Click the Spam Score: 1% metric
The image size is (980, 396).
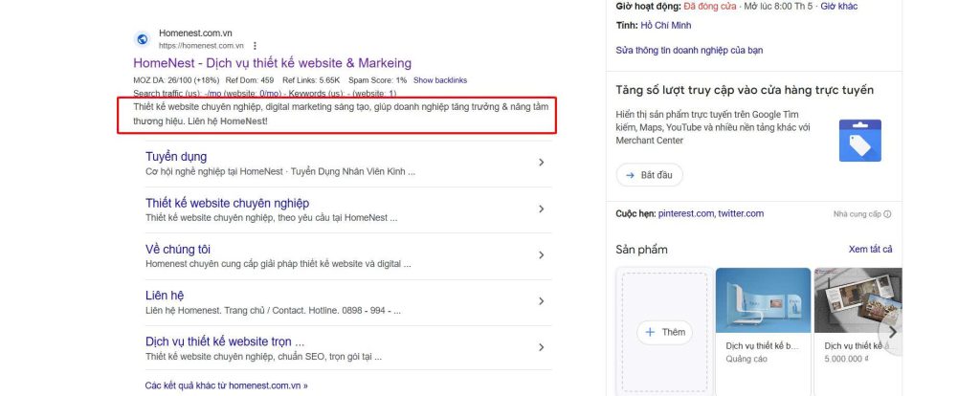tap(377, 80)
